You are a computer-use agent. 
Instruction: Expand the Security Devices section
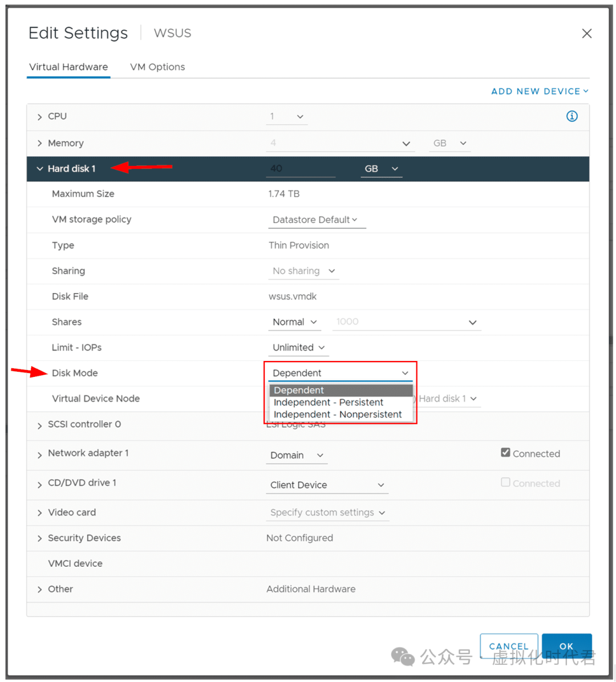point(39,539)
